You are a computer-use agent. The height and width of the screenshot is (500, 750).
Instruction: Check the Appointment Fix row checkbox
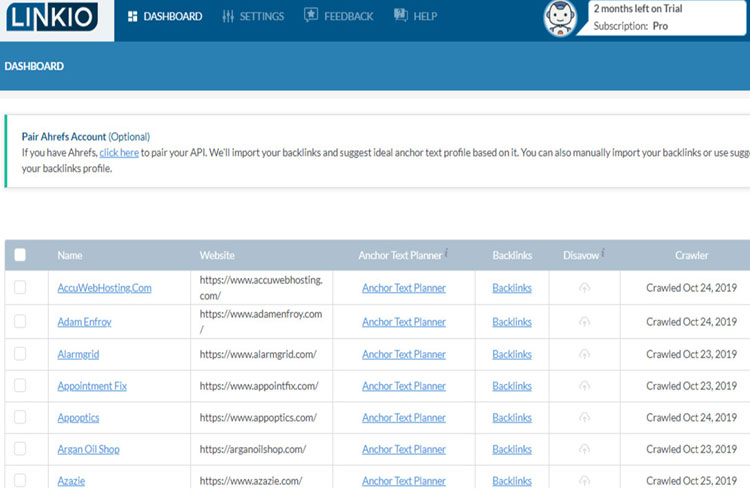coord(20,385)
